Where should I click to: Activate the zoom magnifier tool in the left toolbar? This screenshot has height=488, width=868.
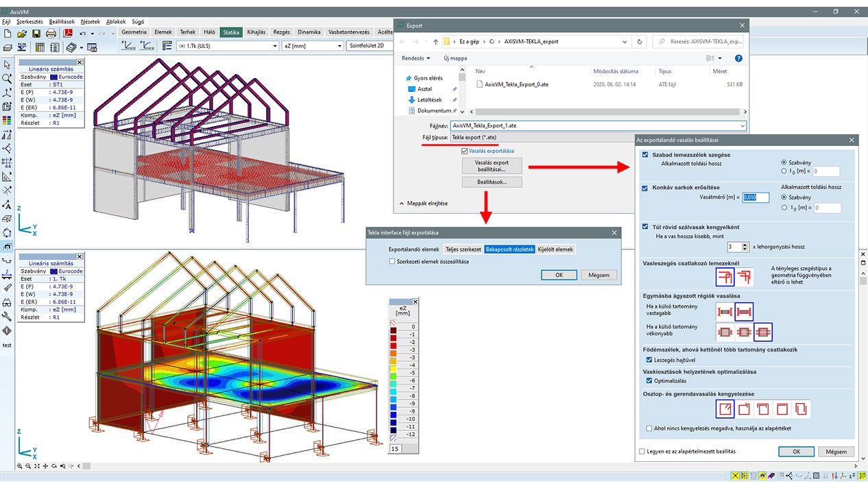point(7,78)
